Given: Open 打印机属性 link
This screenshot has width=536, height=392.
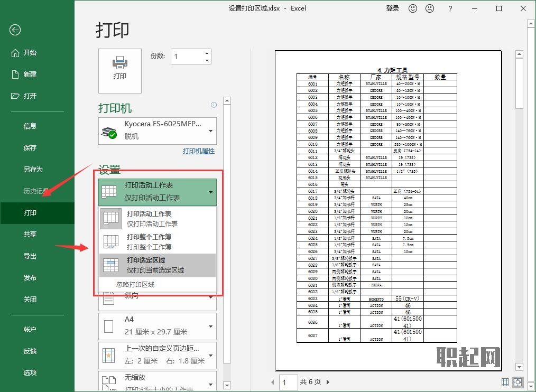Looking at the screenshot, I should [x=198, y=151].
